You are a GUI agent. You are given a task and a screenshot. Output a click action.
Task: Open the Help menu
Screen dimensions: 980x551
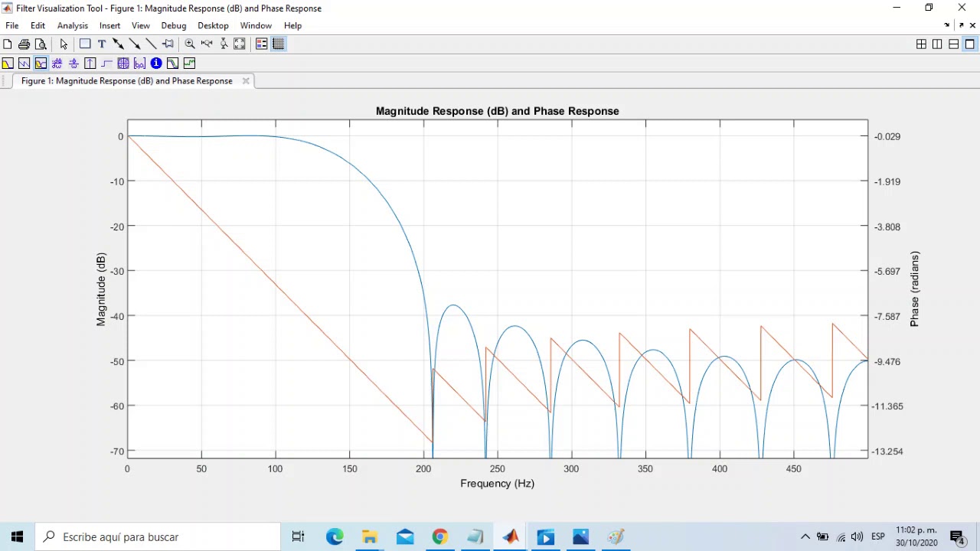pyautogui.click(x=292, y=25)
